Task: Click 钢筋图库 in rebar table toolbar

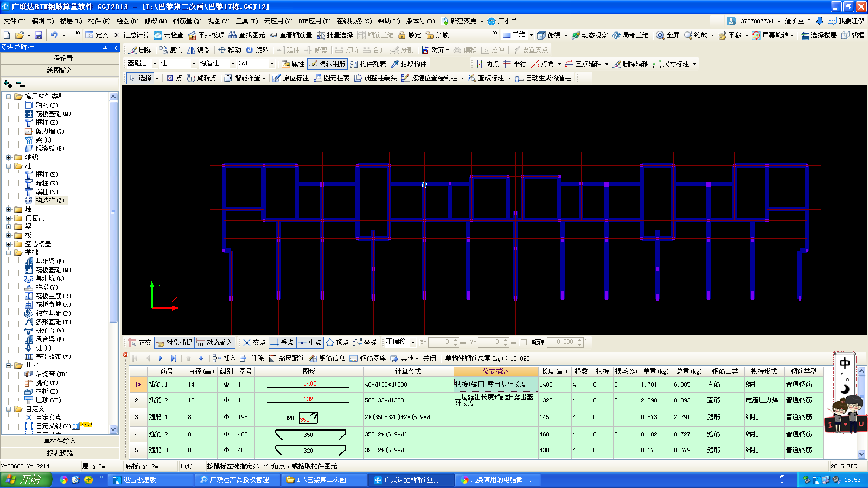Action: [368, 358]
